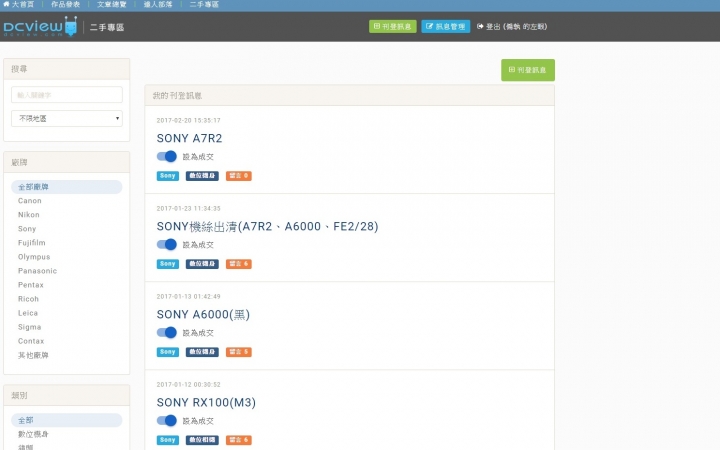This screenshot has height=450, width=720.
Task: Click dark blue category tag under SONY機絲出清
Action: (202, 264)
